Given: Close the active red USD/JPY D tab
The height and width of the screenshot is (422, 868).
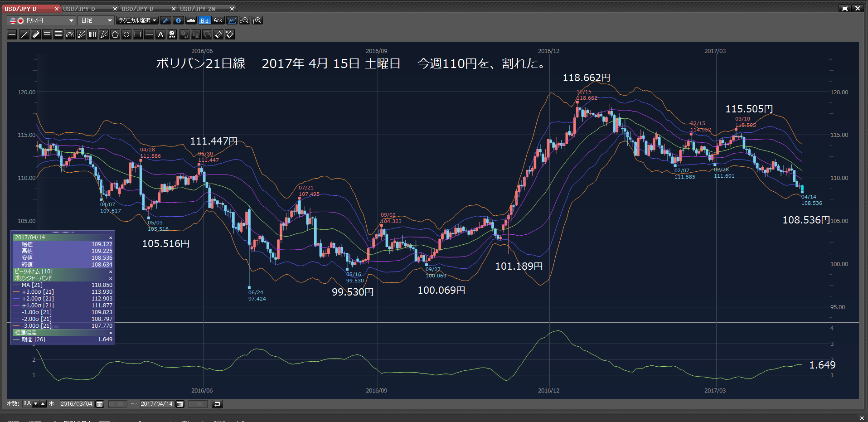Looking at the screenshot, I should pyautogui.click(x=57, y=9).
